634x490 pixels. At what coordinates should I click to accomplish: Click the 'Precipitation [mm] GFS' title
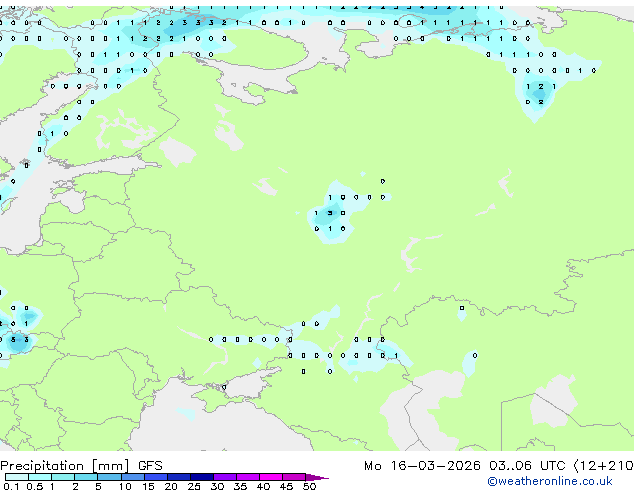pyautogui.click(x=81, y=466)
